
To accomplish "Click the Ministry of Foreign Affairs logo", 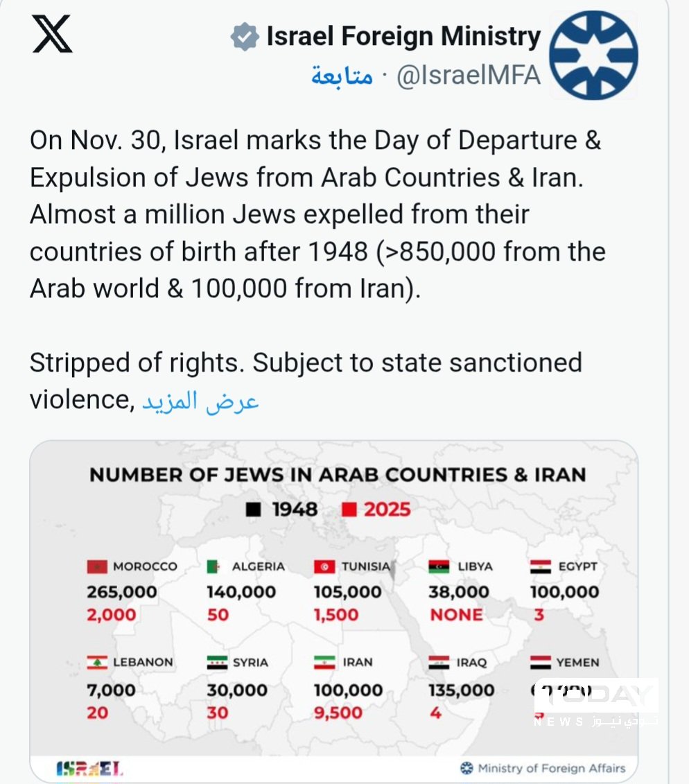I will (467, 768).
